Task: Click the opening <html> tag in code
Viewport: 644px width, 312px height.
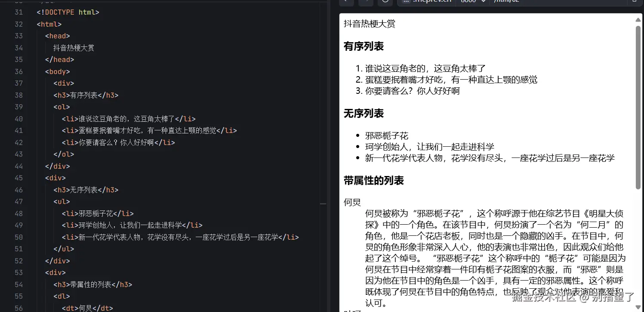Action: (x=49, y=24)
